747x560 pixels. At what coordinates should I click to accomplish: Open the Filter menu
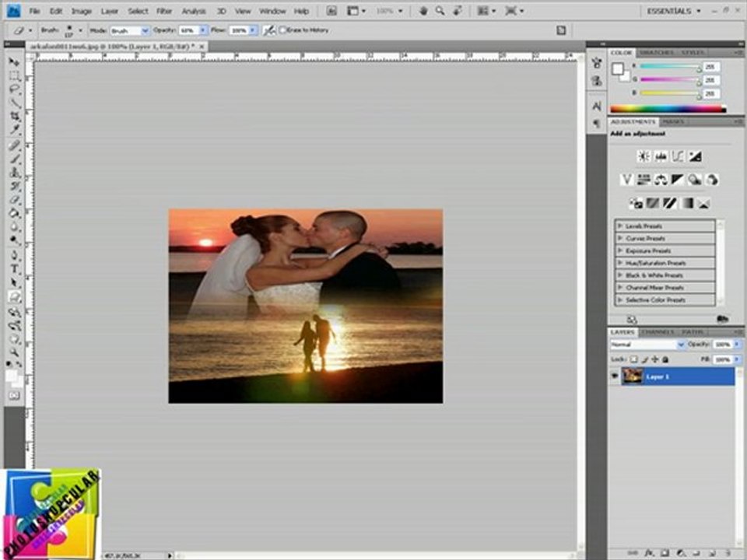[164, 11]
